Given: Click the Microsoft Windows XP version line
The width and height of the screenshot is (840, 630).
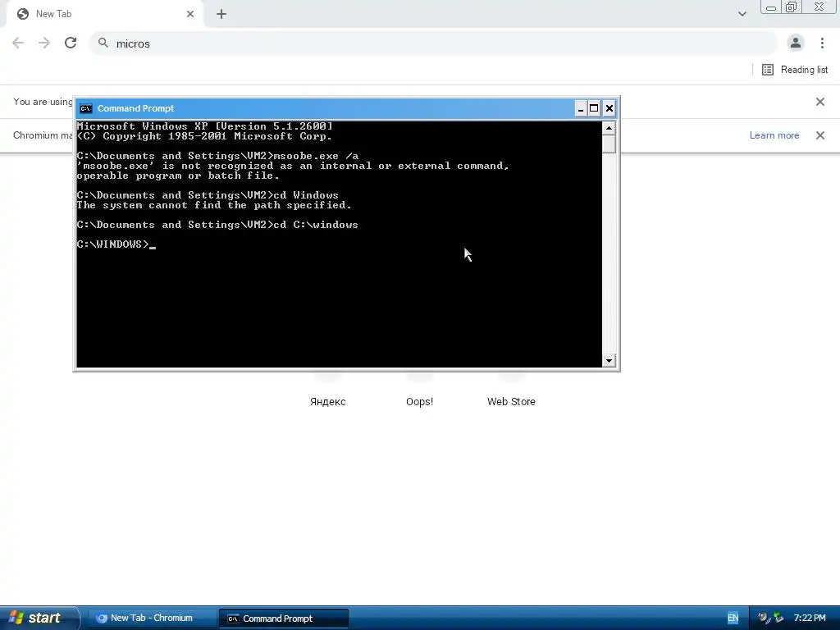Looking at the screenshot, I should pyautogui.click(x=204, y=126).
